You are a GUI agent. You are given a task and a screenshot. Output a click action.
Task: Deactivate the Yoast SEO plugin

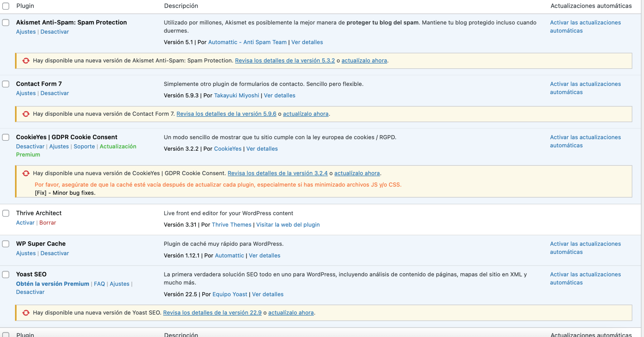click(x=30, y=292)
